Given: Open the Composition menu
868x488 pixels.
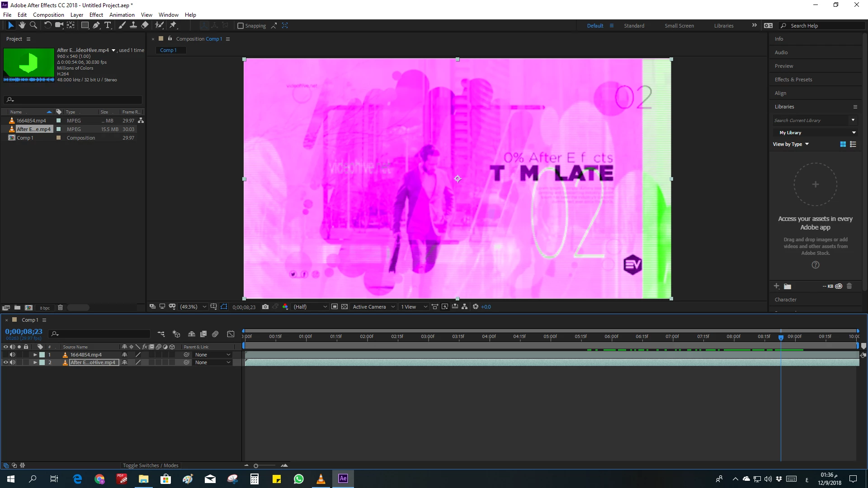Looking at the screenshot, I should [48, 14].
